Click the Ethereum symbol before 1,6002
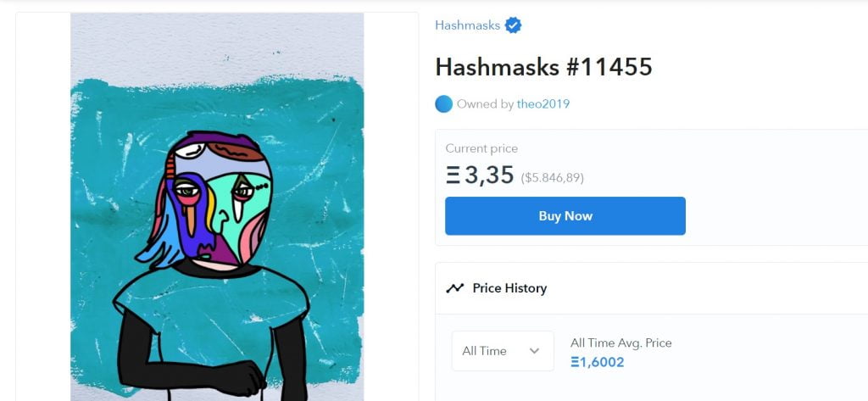Viewport: 868px width, 401px height. [575, 362]
